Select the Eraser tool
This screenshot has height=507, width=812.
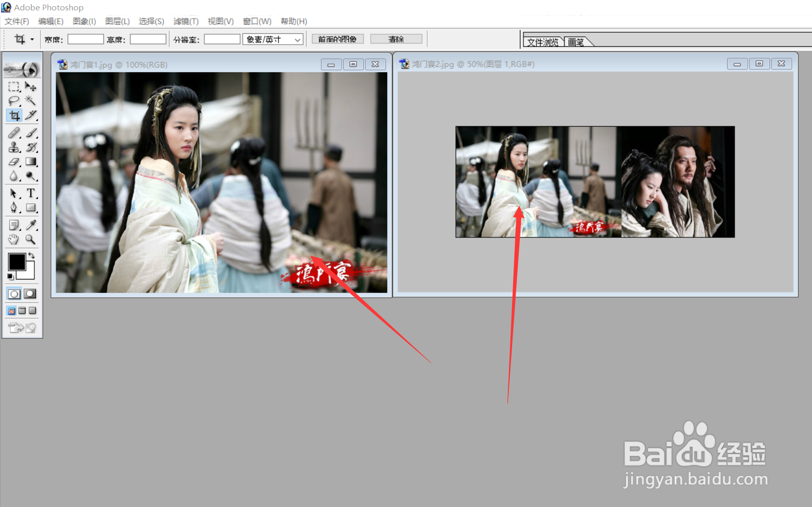coord(14,162)
